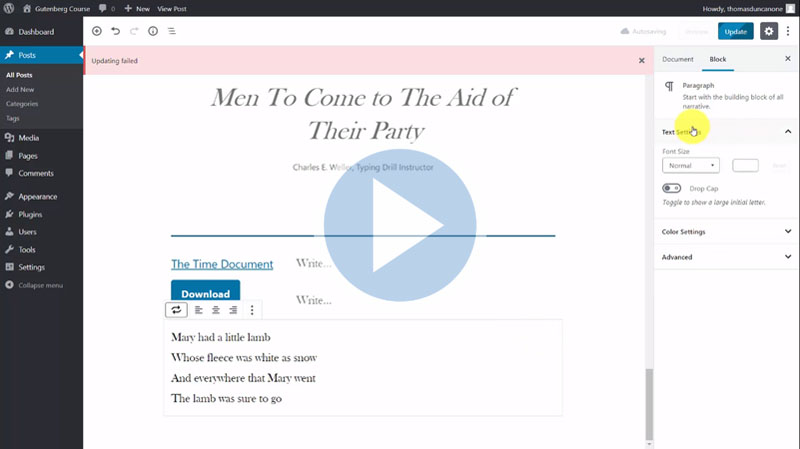Align text center in block toolbar
The height and width of the screenshot is (449, 800).
coord(216,310)
